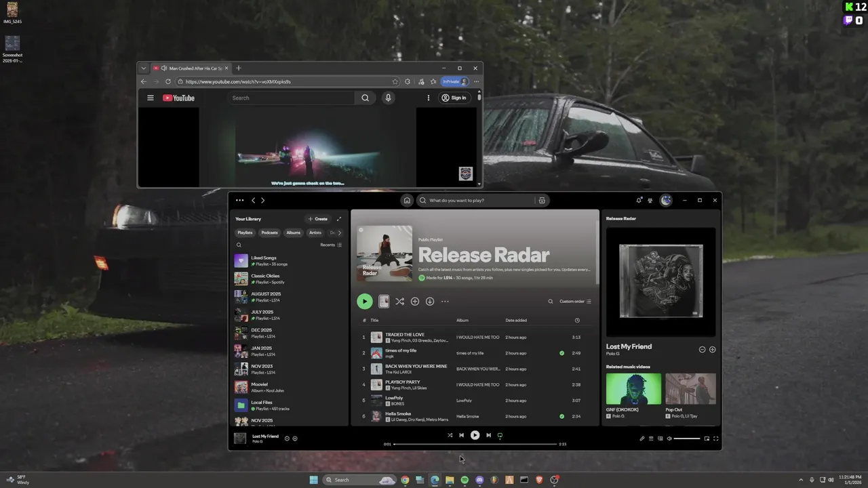The height and width of the screenshot is (488, 868).
Task: Sort tracks by Date added column
Action: [x=516, y=320]
